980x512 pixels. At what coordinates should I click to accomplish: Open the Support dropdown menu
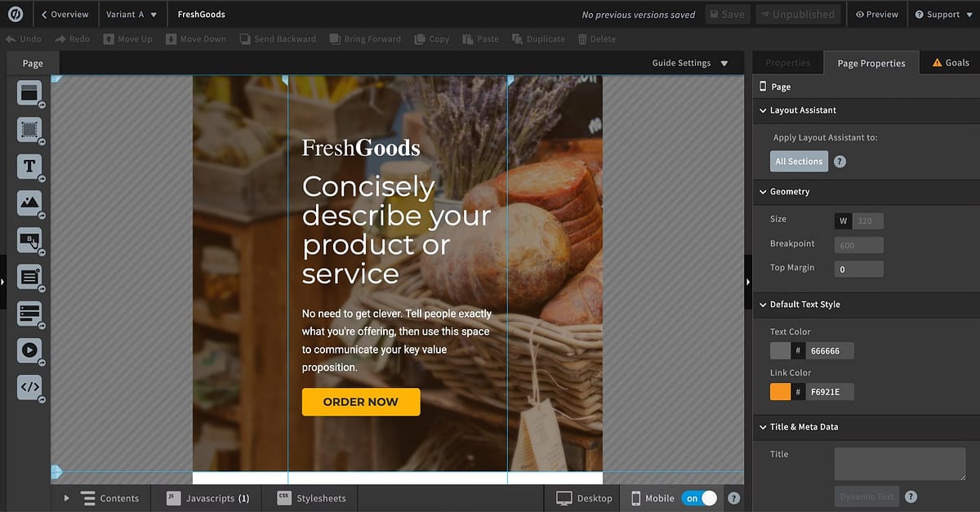[x=942, y=14]
